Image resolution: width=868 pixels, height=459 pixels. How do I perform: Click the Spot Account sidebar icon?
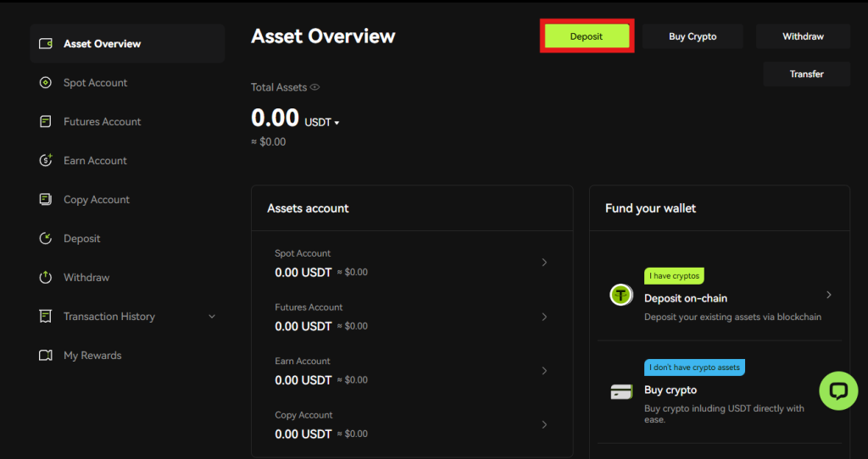point(46,82)
